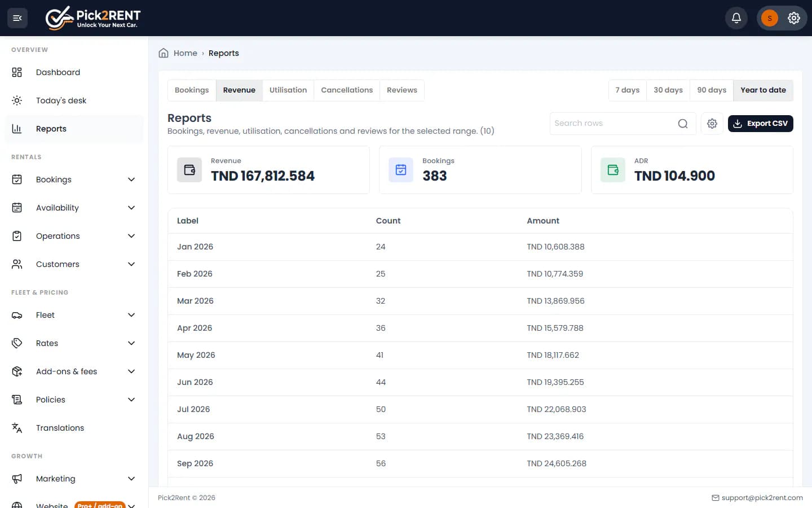This screenshot has width=812, height=508.
Task: Expand the Operations menu chevron
Action: (x=131, y=236)
